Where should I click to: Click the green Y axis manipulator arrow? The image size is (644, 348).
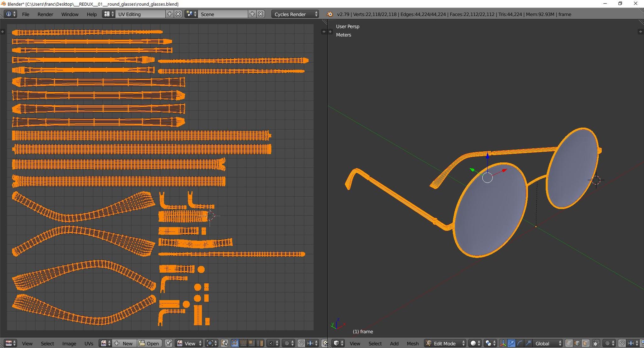point(472,170)
